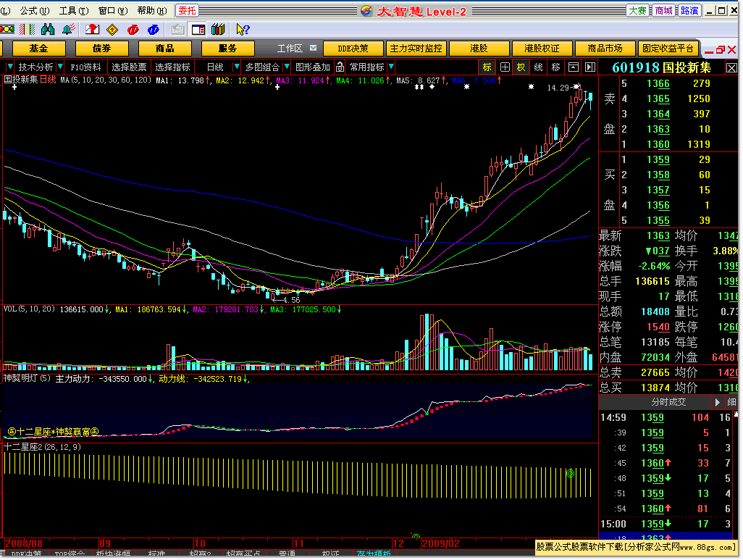The height and width of the screenshot is (560, 743).
Task: Click the 委托 order button
Action: (187, 10)
